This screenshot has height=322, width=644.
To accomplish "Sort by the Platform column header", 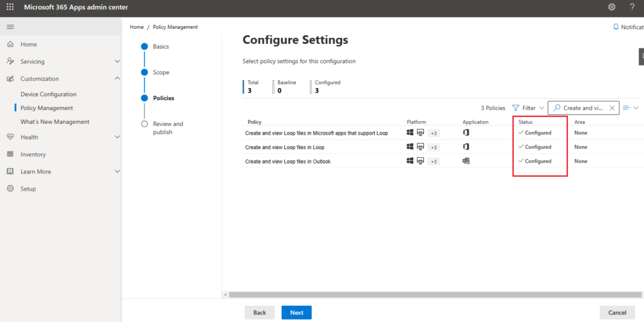I will [416, 122].
